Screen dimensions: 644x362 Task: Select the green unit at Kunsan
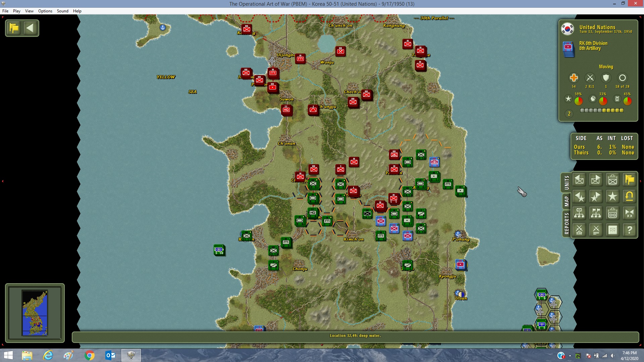[x=247, y=236]
